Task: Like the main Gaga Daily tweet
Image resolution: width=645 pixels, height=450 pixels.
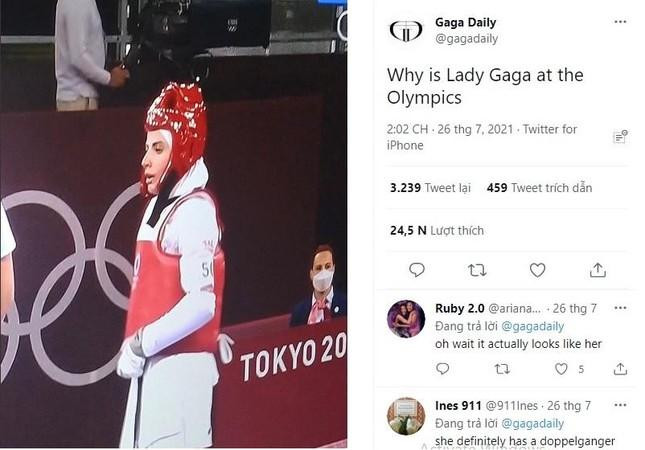Action: [537, 270]
